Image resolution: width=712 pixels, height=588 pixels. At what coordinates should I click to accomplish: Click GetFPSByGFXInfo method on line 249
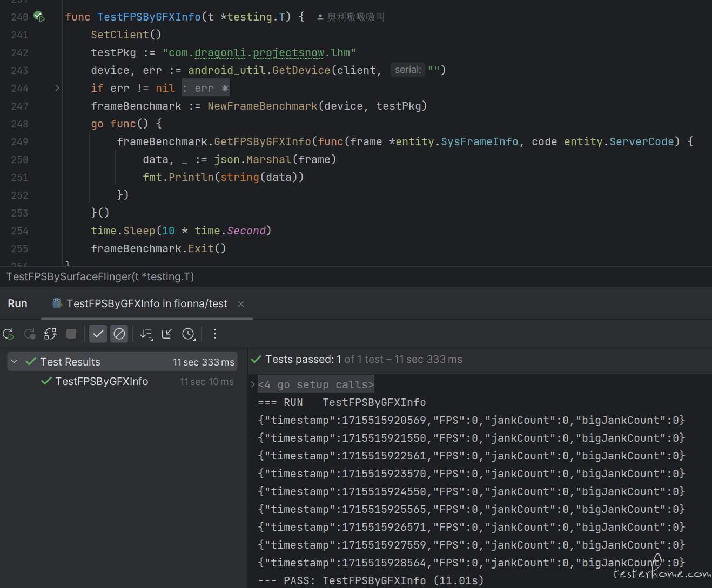[x=263, y=141]
